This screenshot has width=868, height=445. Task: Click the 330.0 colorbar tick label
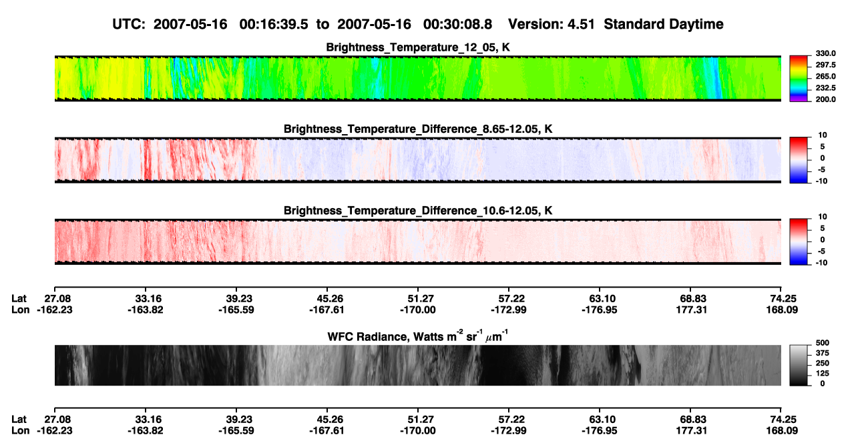827,53
